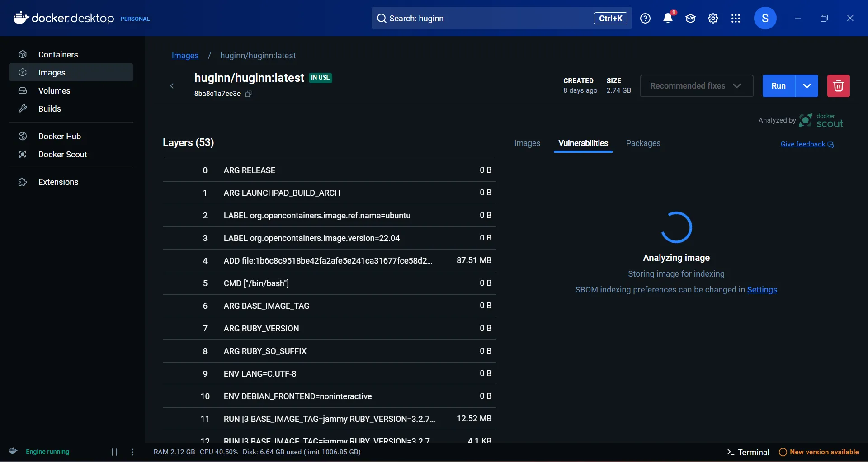
Task: Go back with the left chevron
Action: pyautogui.click(x=172, y=86)
